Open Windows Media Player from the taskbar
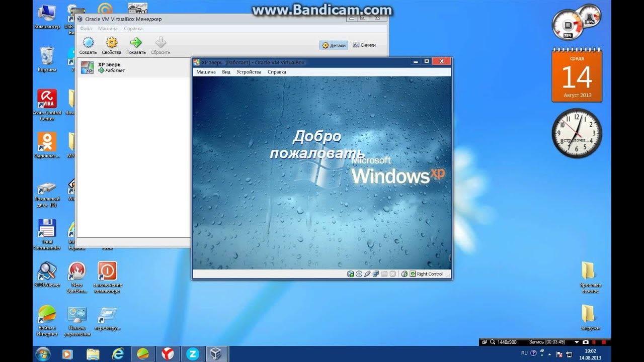The image size is (644, 362). tap(67, 354)
